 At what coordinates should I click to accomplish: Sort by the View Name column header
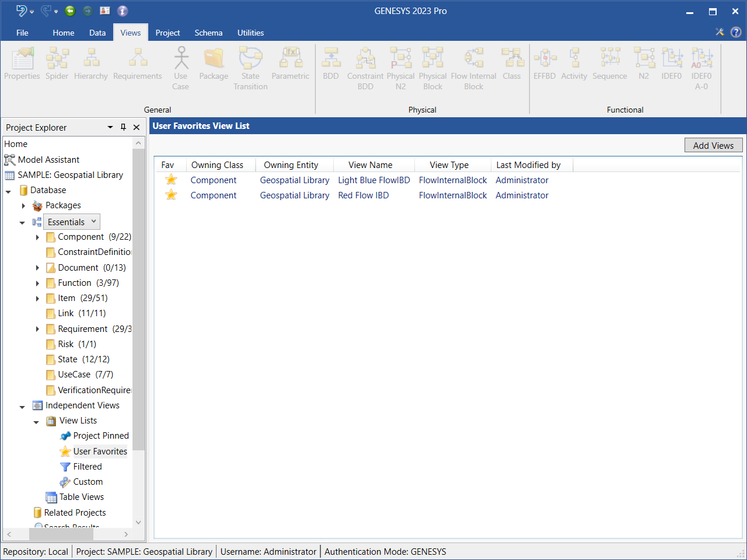[371, 165]
